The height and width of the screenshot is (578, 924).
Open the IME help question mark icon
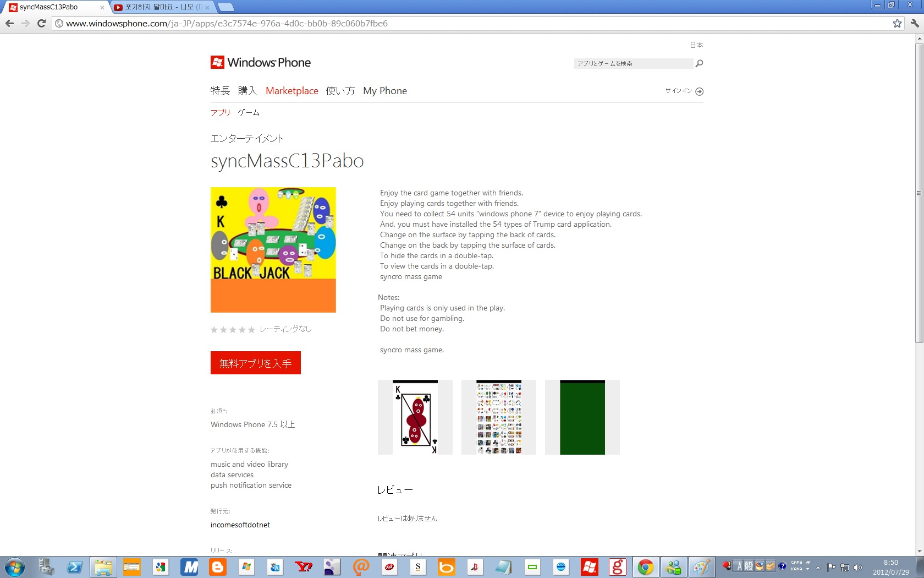[782, 566]
